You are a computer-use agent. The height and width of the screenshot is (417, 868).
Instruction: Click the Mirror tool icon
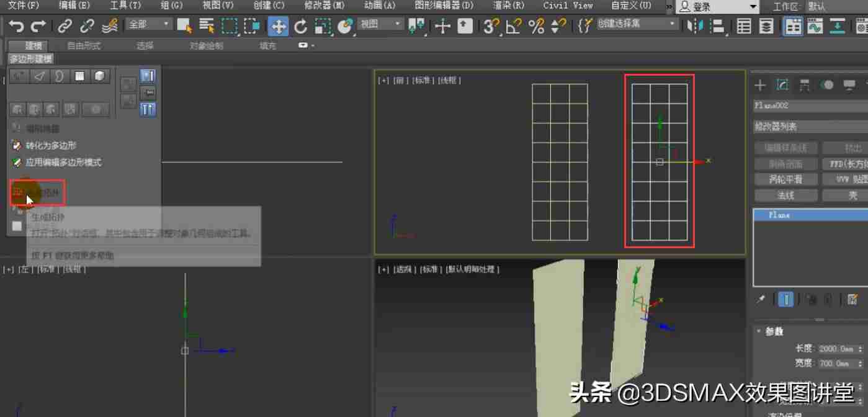click(x=696, y=26)
